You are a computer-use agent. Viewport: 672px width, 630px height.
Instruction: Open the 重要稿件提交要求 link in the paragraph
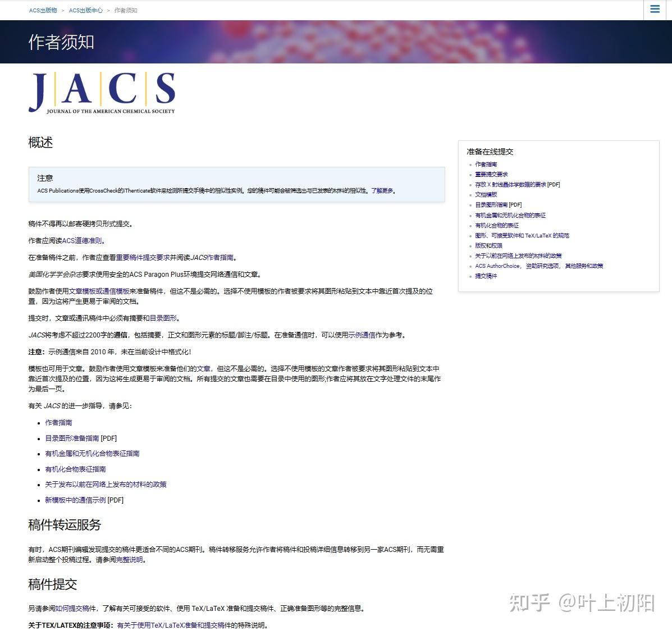click(x=143, y=258)
